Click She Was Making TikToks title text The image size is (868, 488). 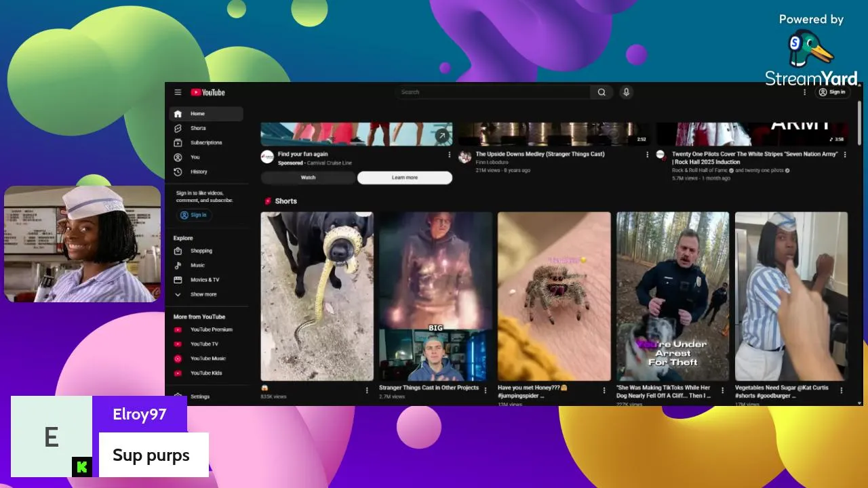[x=664, y=392]
